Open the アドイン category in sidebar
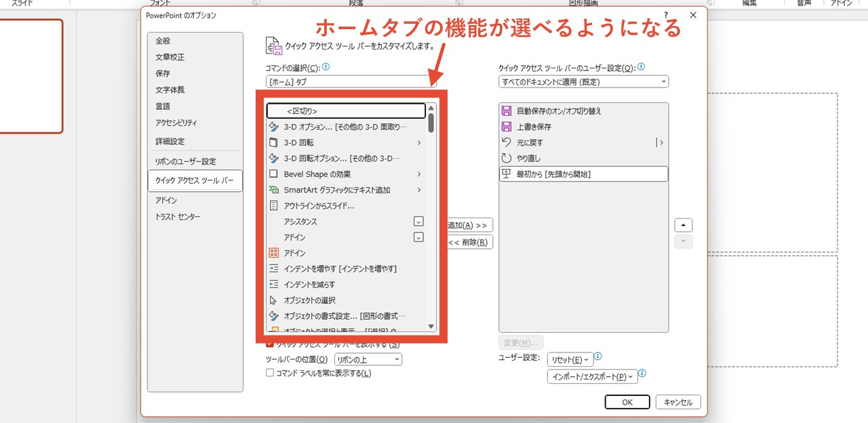Viewport: 868px width, 423px height. [x=166, y=201]
